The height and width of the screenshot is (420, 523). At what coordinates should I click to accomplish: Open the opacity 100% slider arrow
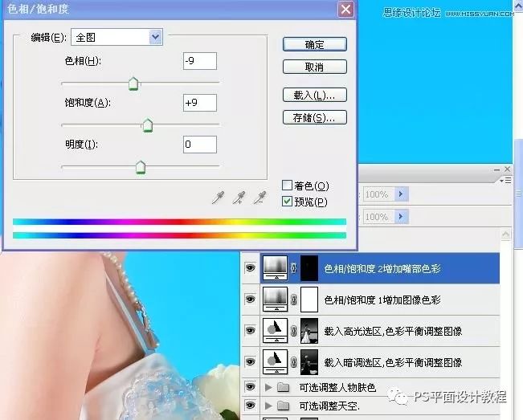point(401,194)
